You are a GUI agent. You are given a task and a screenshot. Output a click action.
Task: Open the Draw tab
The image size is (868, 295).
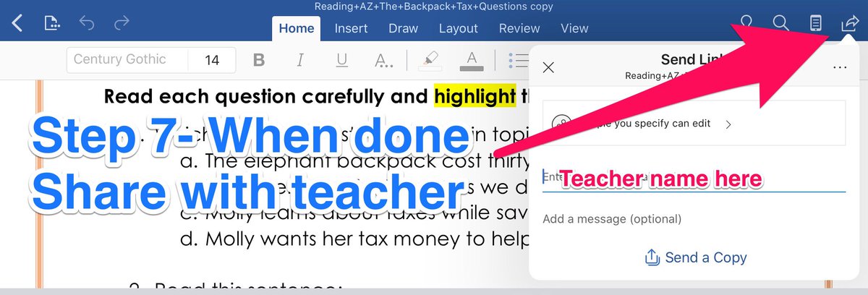point(403,29)
